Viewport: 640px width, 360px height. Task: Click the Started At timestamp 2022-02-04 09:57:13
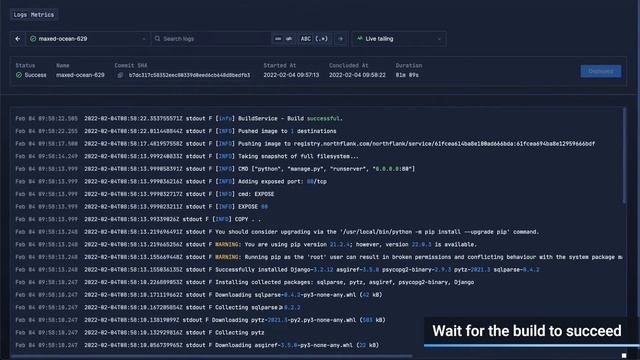(291, 75)
